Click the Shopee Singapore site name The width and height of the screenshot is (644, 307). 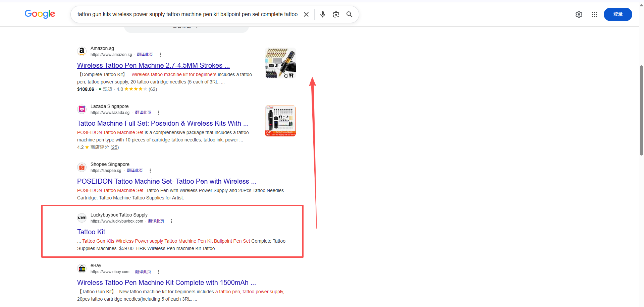tap(110, 164)
